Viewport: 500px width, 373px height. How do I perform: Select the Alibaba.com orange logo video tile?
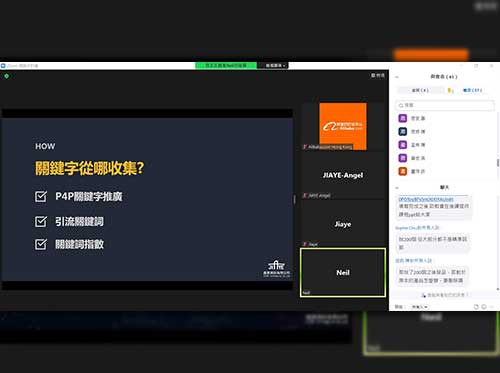(343, 126)
